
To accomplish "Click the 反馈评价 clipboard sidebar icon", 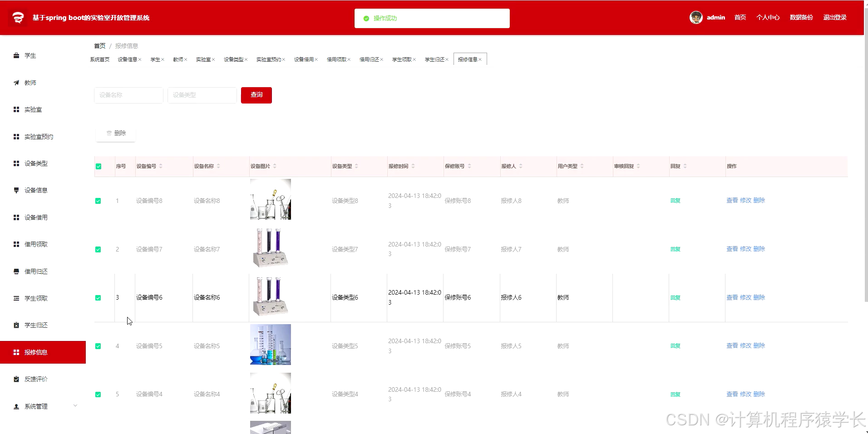I will [16, 379].
